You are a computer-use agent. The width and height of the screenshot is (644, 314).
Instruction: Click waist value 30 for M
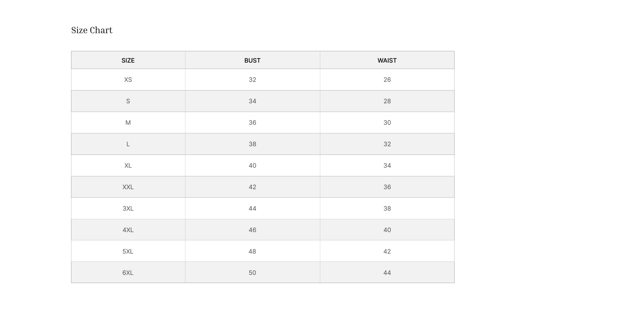387,123
